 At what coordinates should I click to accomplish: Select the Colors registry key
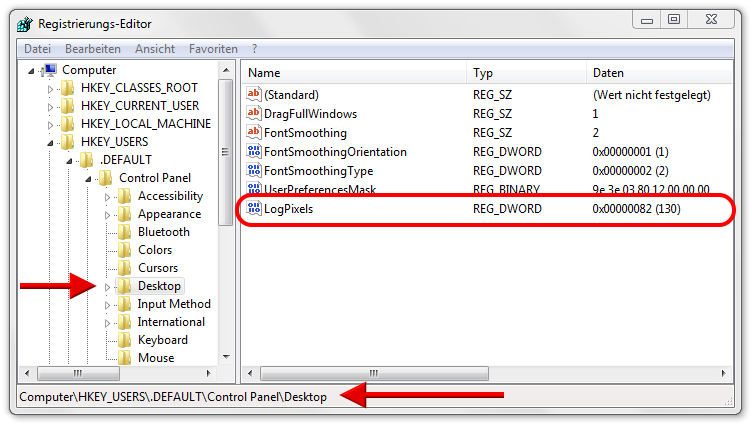[x=155, y=250]
